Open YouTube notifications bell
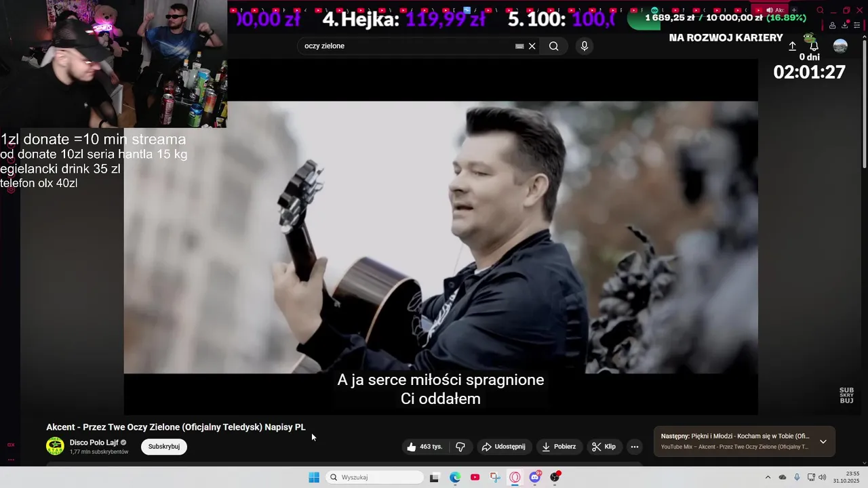This screenshot has width=868, height=488. (x=814, y=46)
